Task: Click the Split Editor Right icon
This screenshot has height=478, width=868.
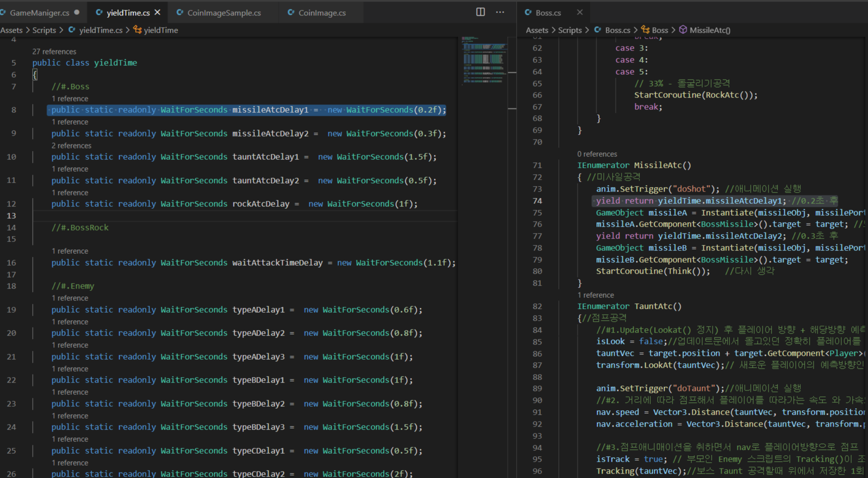Action: pos(480,12)
